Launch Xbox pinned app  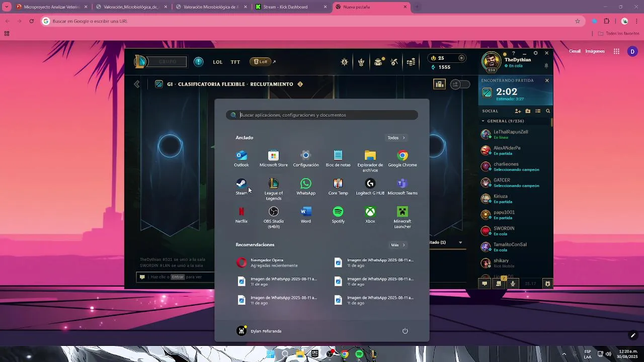pos(370,215)
